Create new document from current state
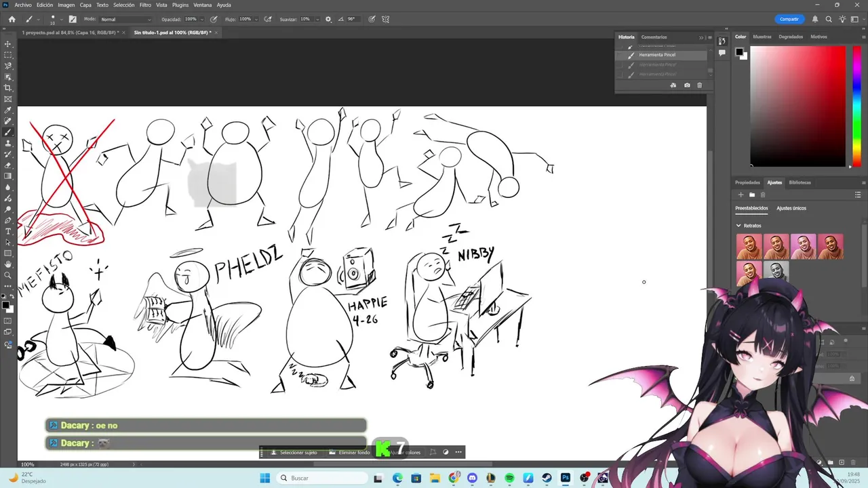This screenshot has height=488, width=868. point(673,85)
